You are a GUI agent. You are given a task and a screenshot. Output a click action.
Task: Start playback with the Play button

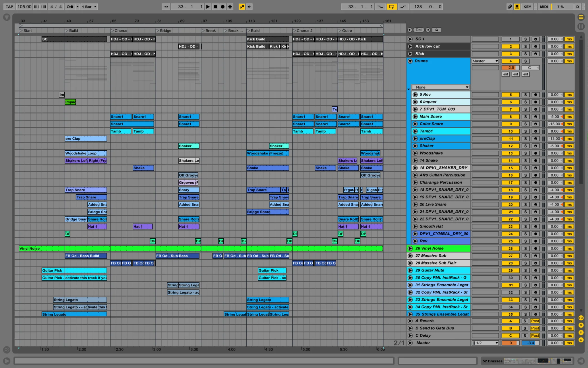pyautogui.click(x=208, y=7)
